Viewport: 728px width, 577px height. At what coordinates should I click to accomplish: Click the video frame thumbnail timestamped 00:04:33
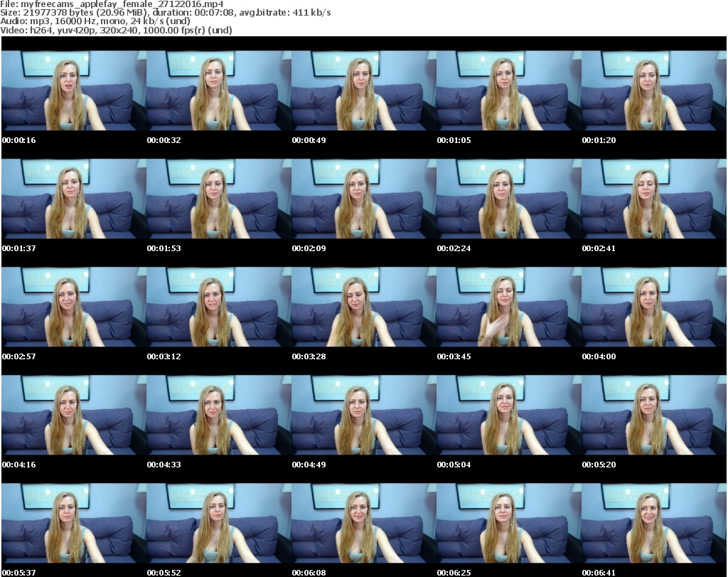(x=219, y=415)
